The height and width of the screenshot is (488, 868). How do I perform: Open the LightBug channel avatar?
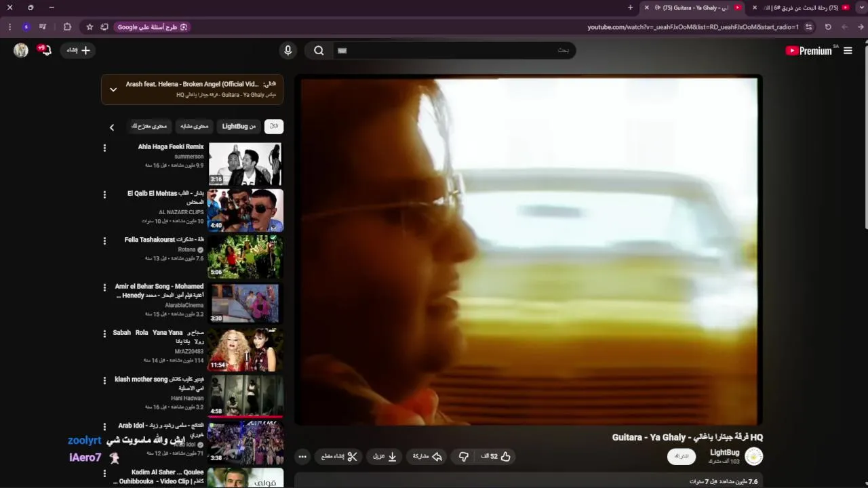(x=754, y=456)
